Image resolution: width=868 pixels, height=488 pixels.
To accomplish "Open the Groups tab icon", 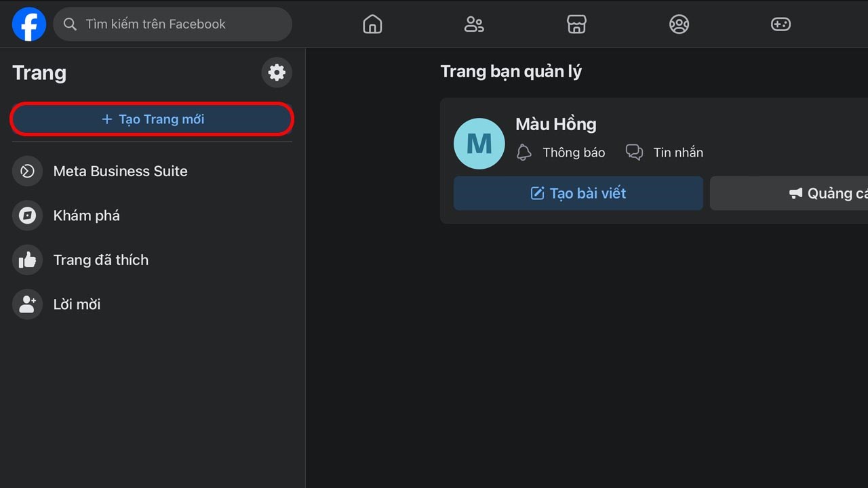I will 679,24.
